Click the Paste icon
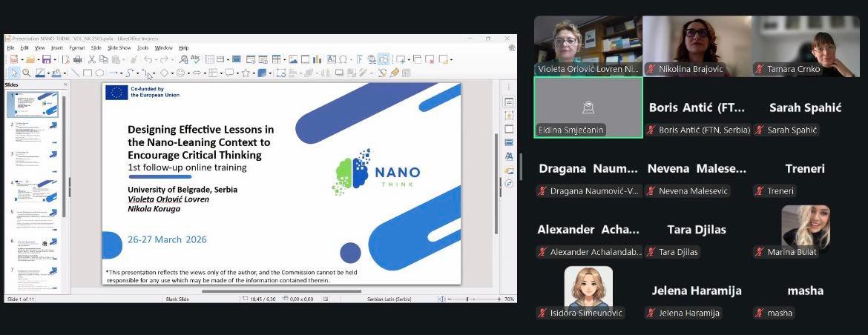 tap(116, 60)
